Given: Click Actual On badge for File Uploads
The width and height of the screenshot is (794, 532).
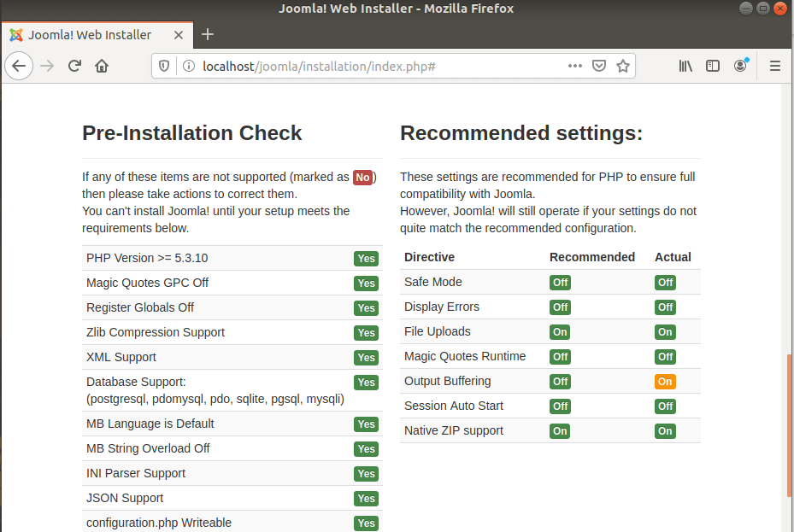Looking at the screenshot, I should 665,331.
